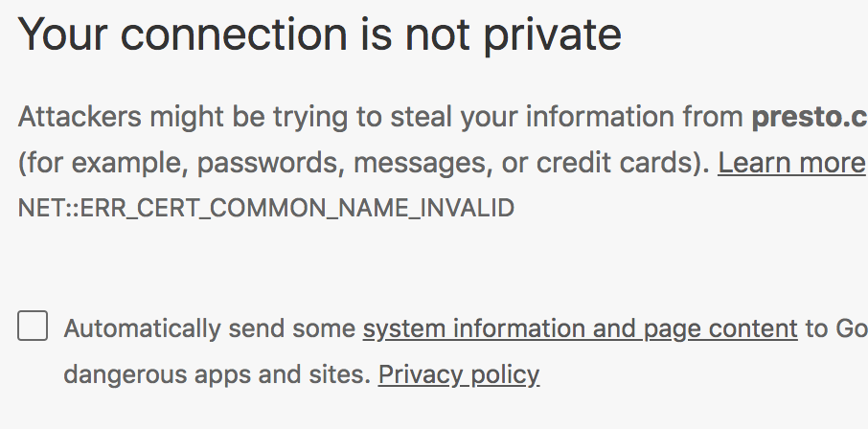Open the system information and page content link
Image resolution: width=868 pixels, height=429 pixels.
click(x=580, y=329)
